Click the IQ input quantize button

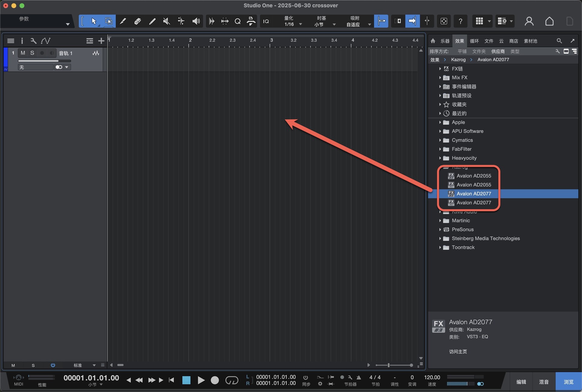266,21
